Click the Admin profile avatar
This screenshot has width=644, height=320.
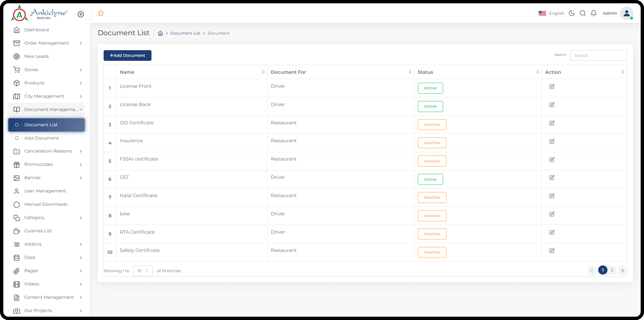[x=626, y=13]
